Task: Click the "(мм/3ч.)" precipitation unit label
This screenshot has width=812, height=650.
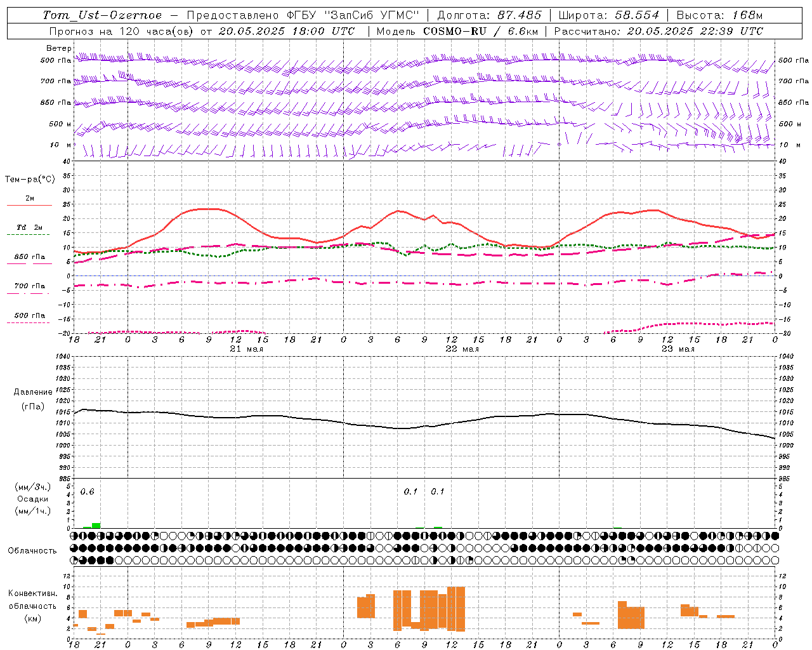Action: [32, 487]
